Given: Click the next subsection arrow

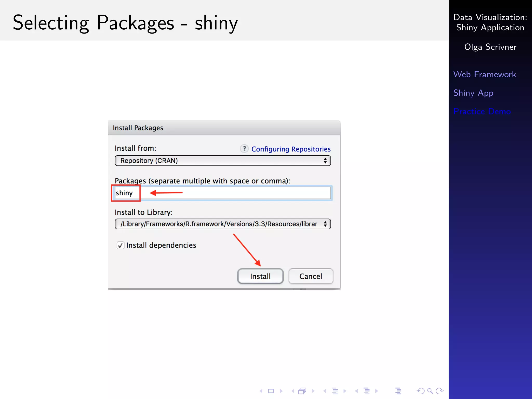Looking at the screenshot, I should 345,391.
